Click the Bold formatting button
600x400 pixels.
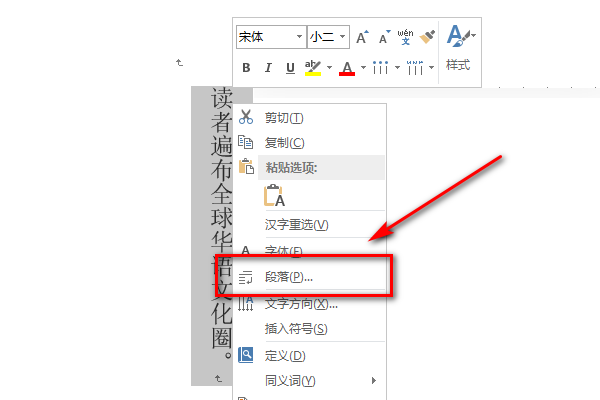[x=246, y=68]
